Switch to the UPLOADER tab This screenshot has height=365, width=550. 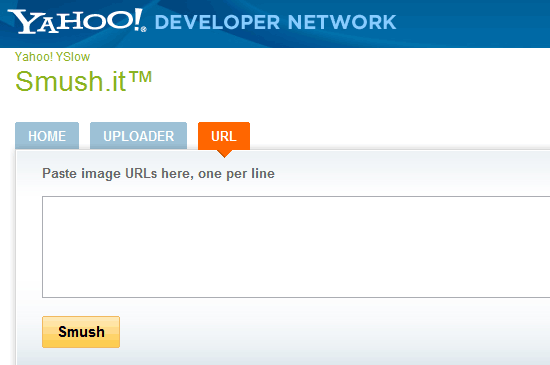(139, 136)
